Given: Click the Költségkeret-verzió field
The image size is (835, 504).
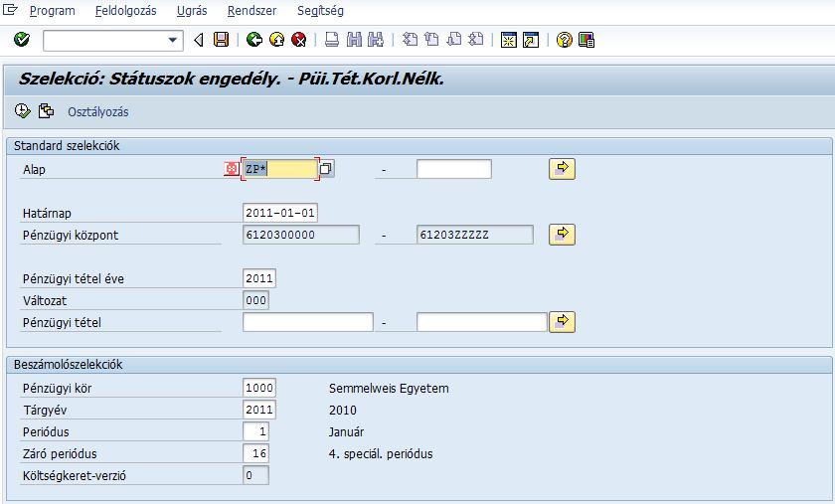Looking at the screenshot, I should (255, 475).
